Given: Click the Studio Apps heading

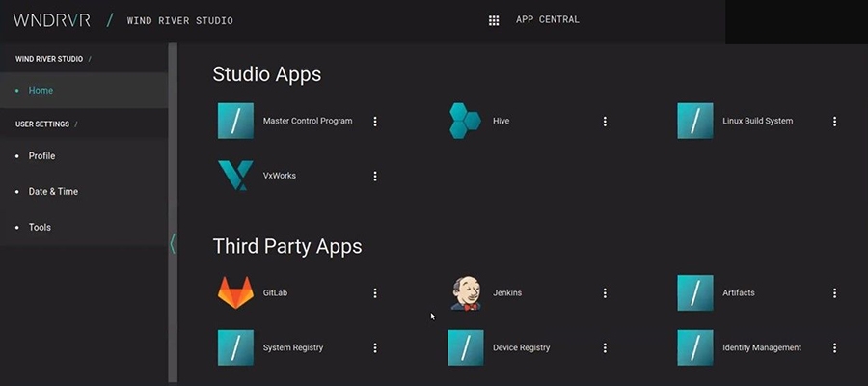Looking at the screenshot, I should click(x=267, y=74).
